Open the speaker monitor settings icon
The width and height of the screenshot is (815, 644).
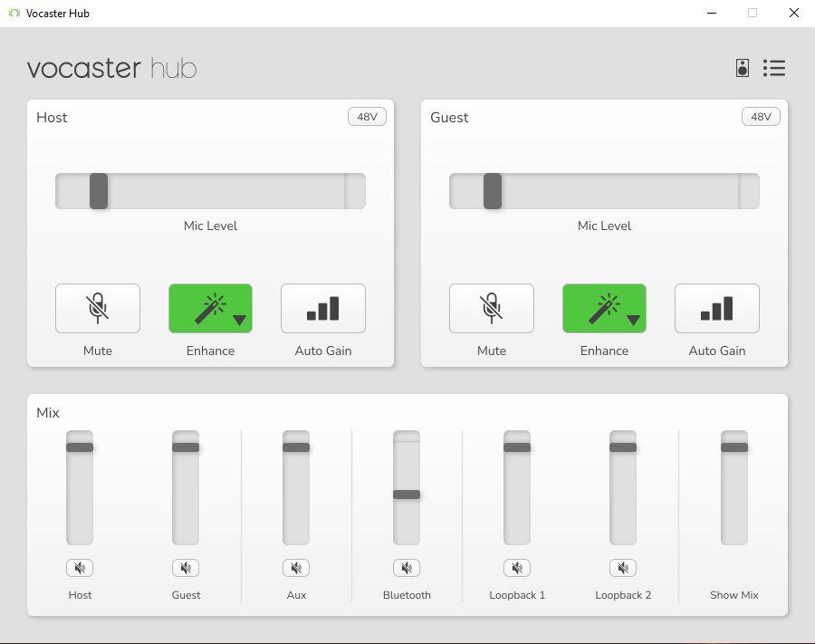[x=743, y=68]
